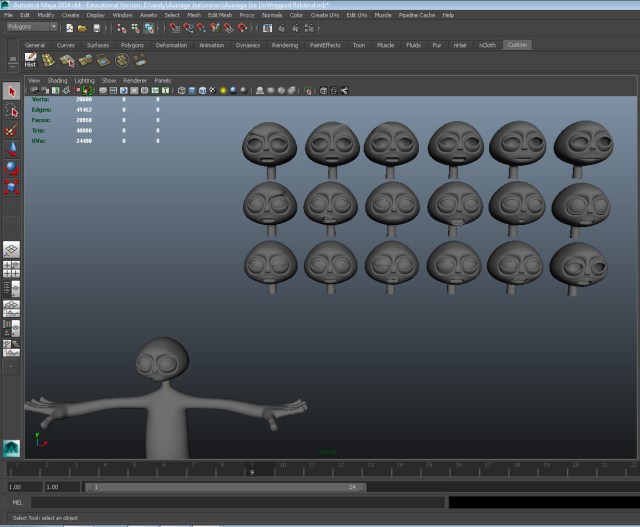Click the MEL command line label
Screen dimensions: 640x527
coord(16,502)
